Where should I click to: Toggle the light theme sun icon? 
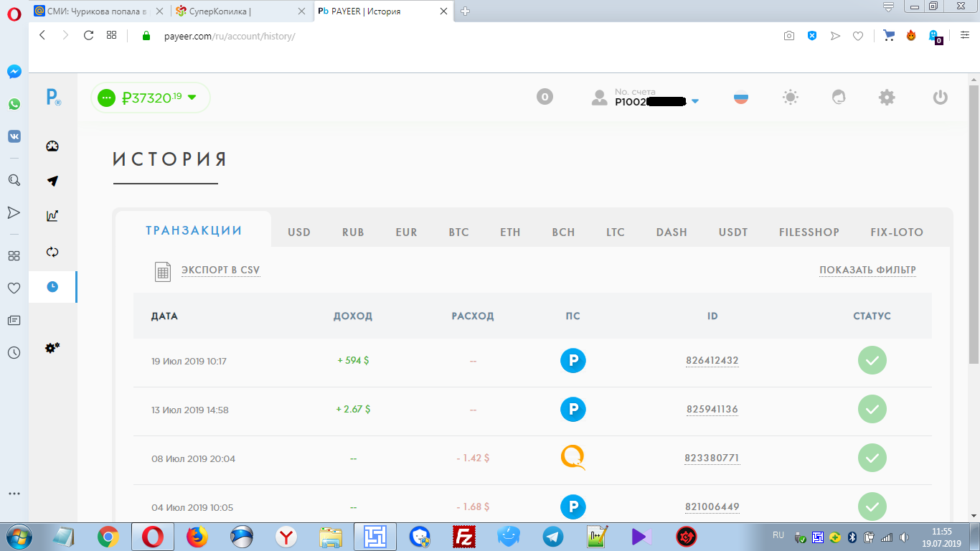point(791,98)
